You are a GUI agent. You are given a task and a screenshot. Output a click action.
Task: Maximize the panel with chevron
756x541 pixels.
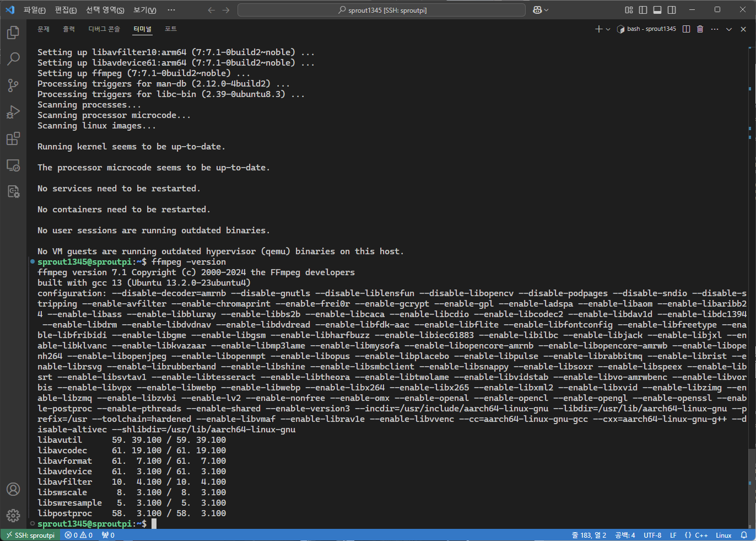point(729,29)
